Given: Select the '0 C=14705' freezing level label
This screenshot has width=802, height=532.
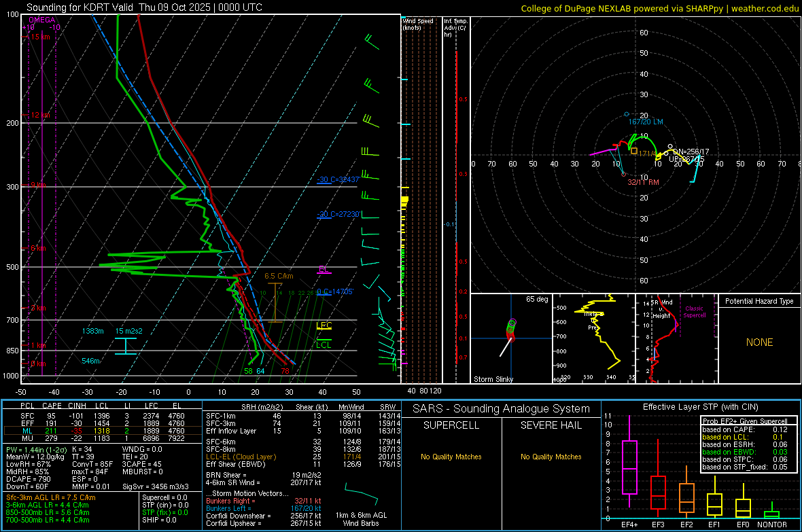Looking at the screenshot, I should pyautogui.click(x=335, y=291).
